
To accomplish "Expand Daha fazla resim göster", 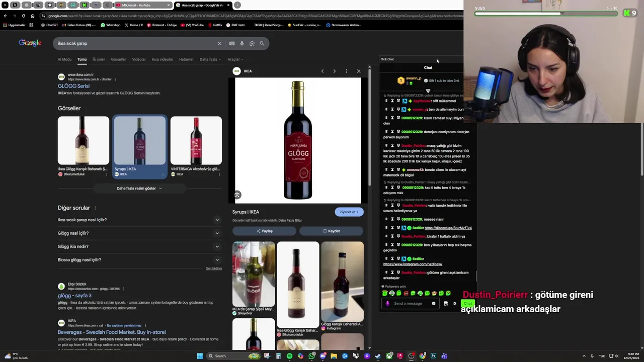I will click(x=139, y=188).
